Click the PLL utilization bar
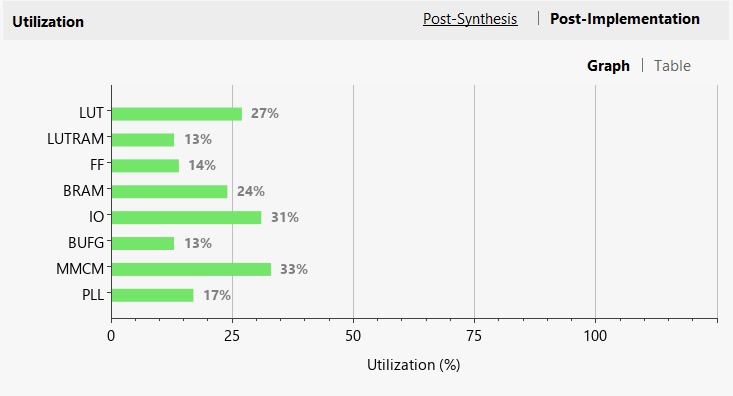The width and height of the screenshot is (733, 396). [152, 295]
